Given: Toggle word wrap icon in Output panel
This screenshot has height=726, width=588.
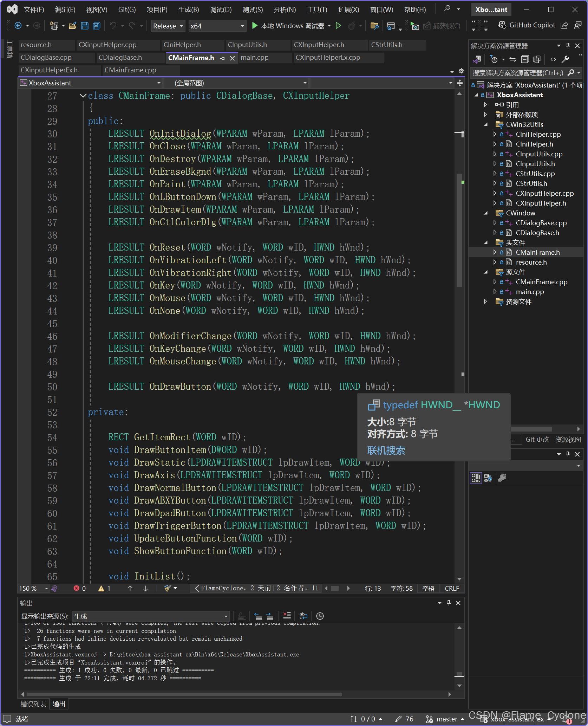Looking at the screenshot, I should [x=303, y=616].
